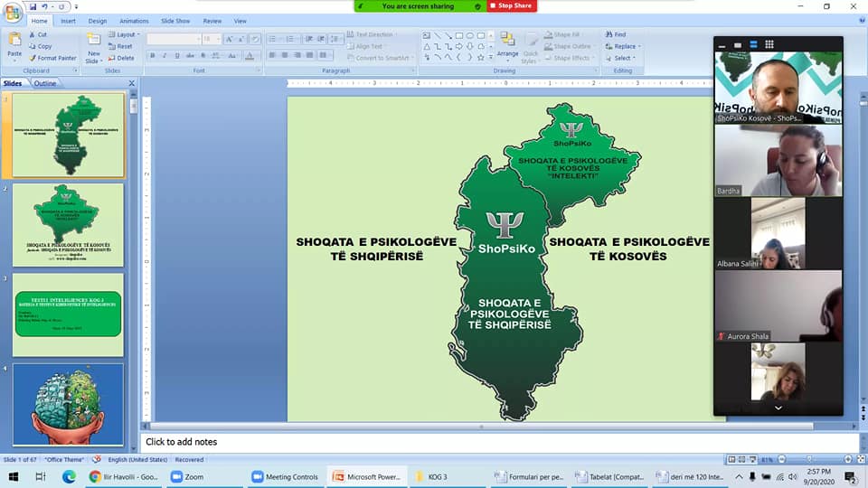
Task: Open the notification center
Action: point(850,476)
